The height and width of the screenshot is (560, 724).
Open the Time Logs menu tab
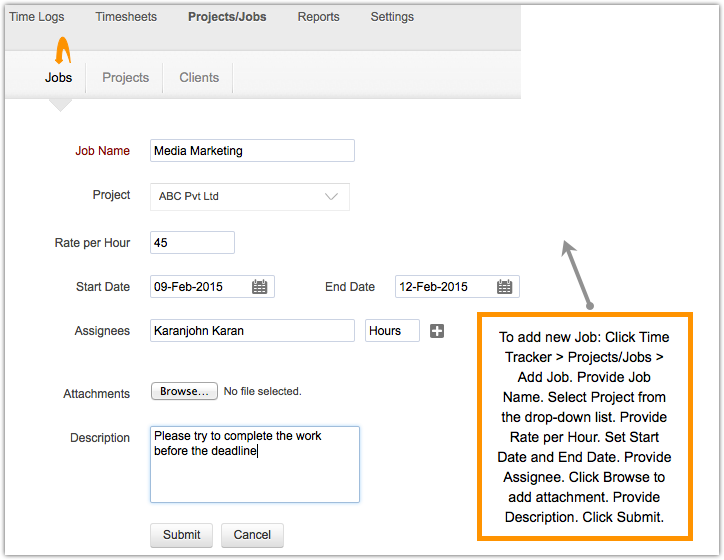(x=37, y=17)
